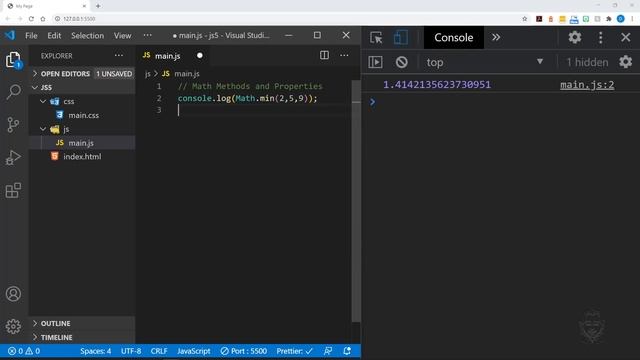
Task: Clear the console
Action: 402,62
